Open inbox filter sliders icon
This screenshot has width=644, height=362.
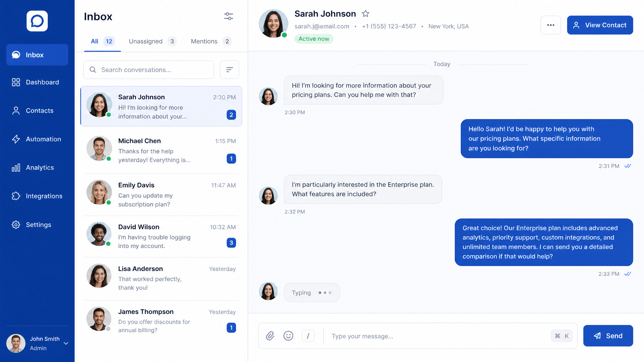[229, 16]
